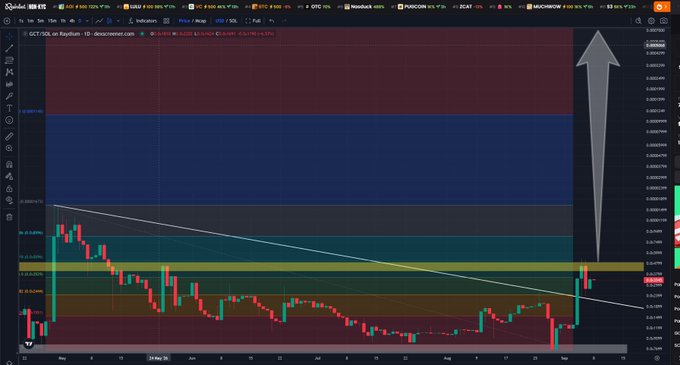Screen dimensions: 680x365
Task: Open the forecasting and measurement tools
Action: [9, 84]
